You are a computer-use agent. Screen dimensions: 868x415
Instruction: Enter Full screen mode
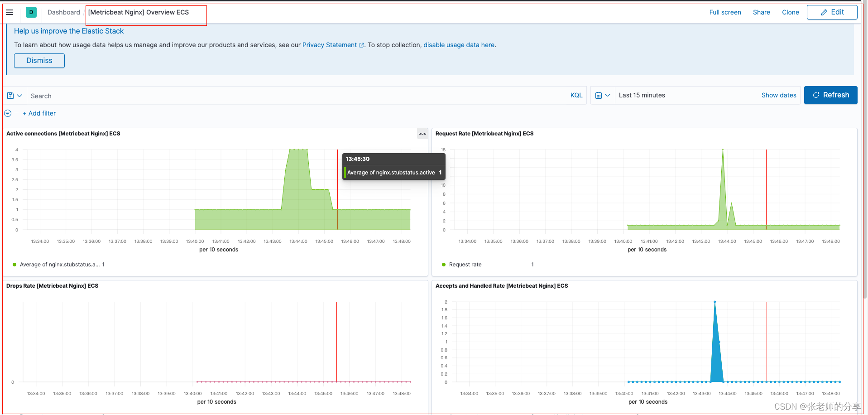click(725, 12)
